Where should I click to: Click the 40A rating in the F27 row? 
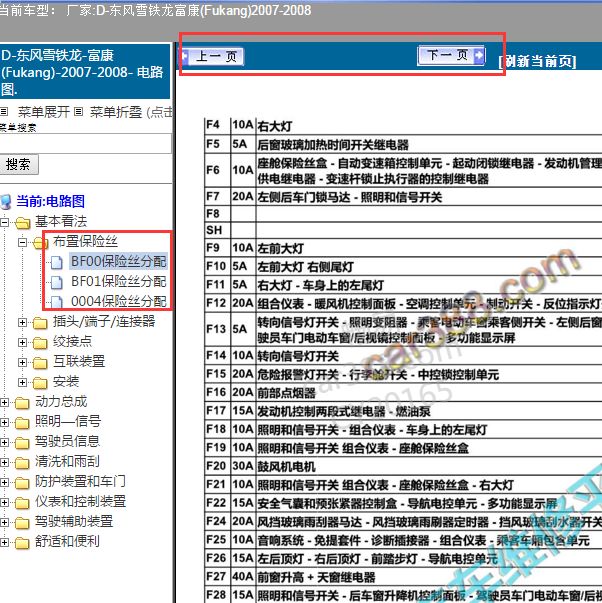click(x=242, y=577)
